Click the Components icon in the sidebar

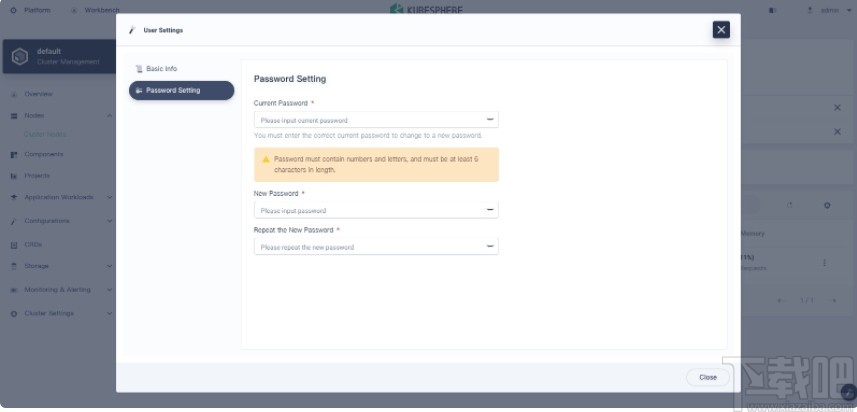[x=15, y=154]
